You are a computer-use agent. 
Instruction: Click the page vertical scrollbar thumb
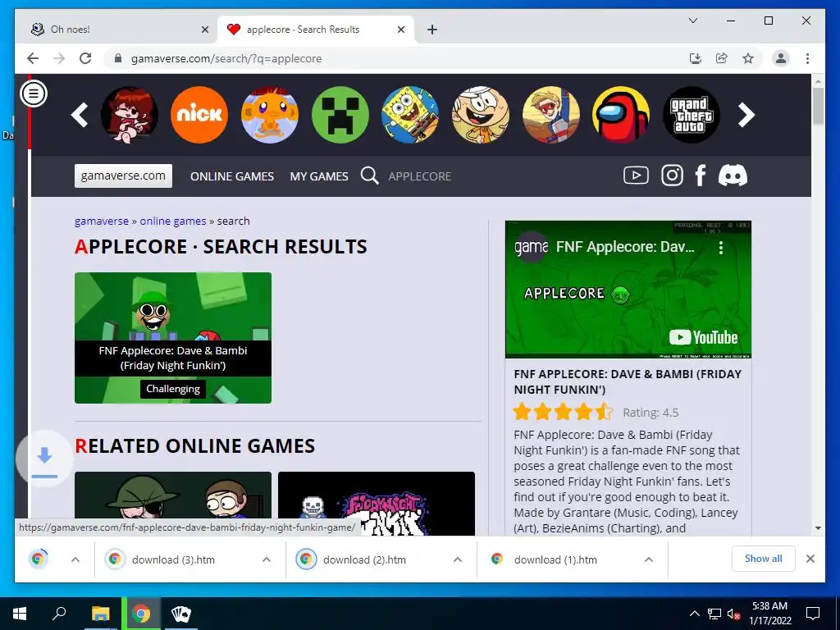coord(818,106)
